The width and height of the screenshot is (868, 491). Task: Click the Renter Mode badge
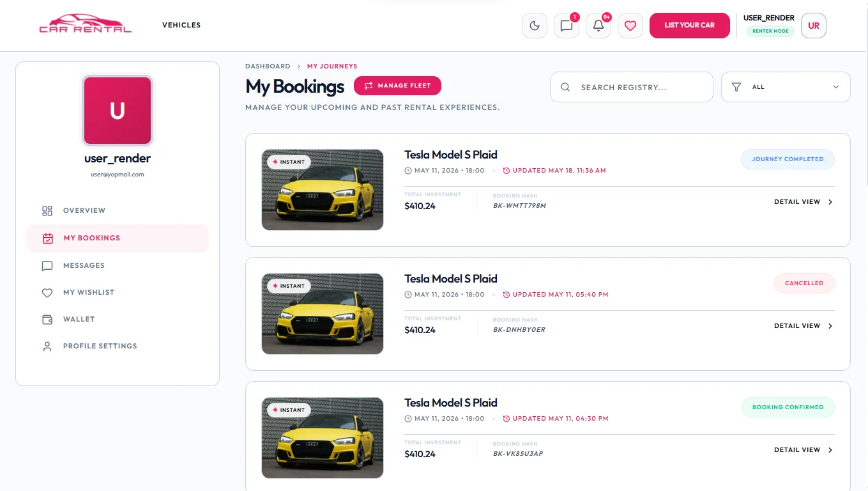pyautogui.click(x=770, y=31)
